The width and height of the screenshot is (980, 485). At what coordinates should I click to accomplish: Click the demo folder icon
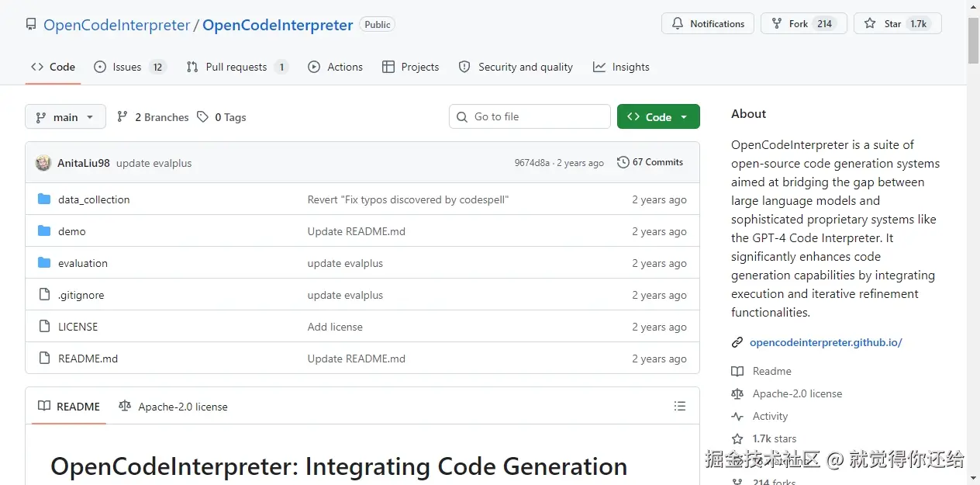pos(44,231)
